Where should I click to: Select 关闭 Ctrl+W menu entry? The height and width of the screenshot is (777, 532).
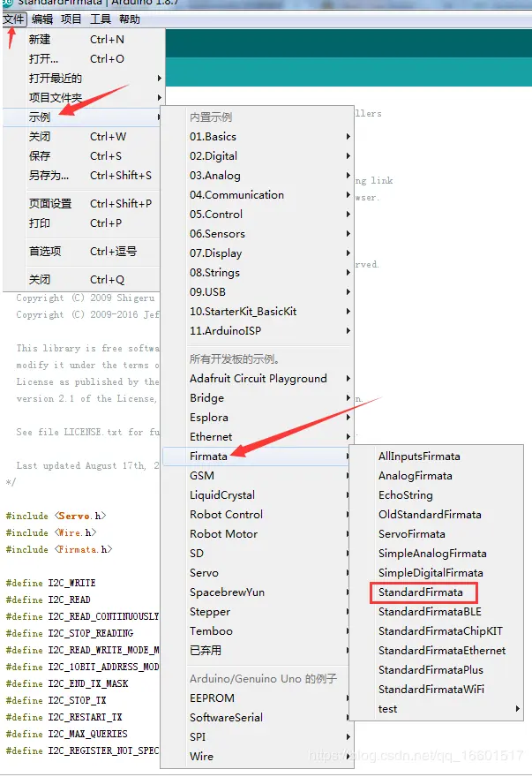click(x=83, y=136)
